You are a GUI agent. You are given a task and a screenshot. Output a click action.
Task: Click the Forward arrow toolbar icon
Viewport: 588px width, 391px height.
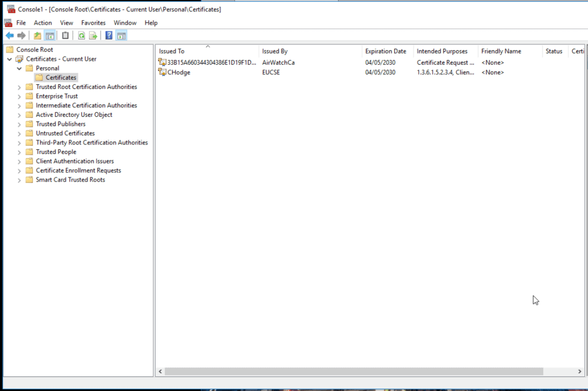pyautogui.click(x=21, y=35)
